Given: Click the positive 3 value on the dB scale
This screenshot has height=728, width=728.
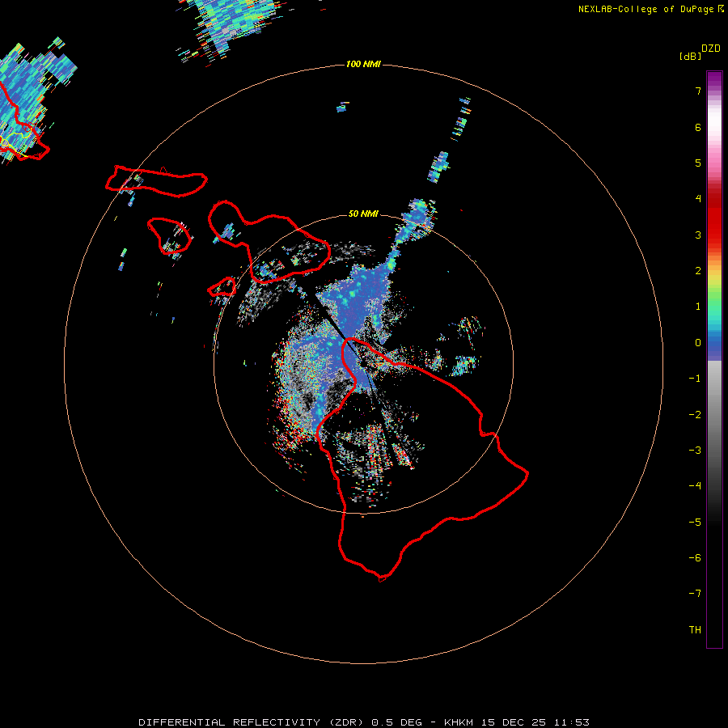Looking at the screenshot, I should [698, 235].
